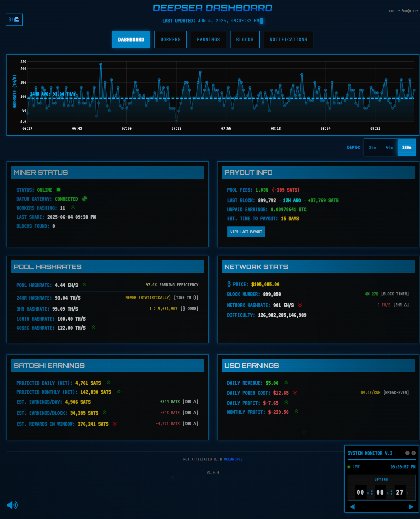Set chart depth to 60m
The height and width of the screenshot is (519, 420).
(x=389, y=147)
